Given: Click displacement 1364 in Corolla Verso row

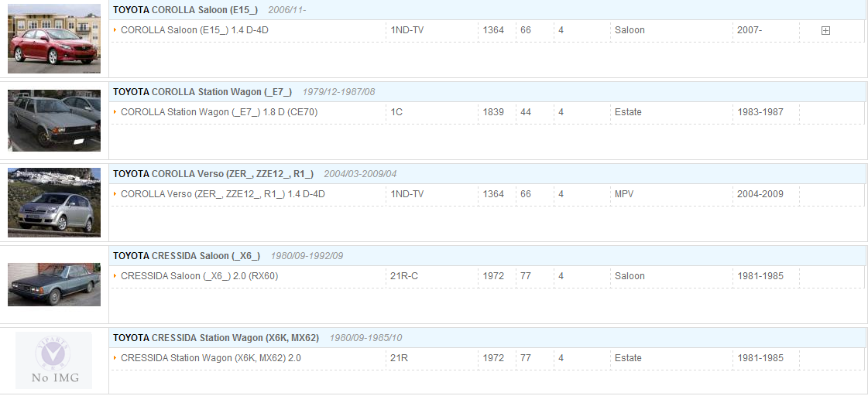Looking at the screenshot, I should pos(493,193).
